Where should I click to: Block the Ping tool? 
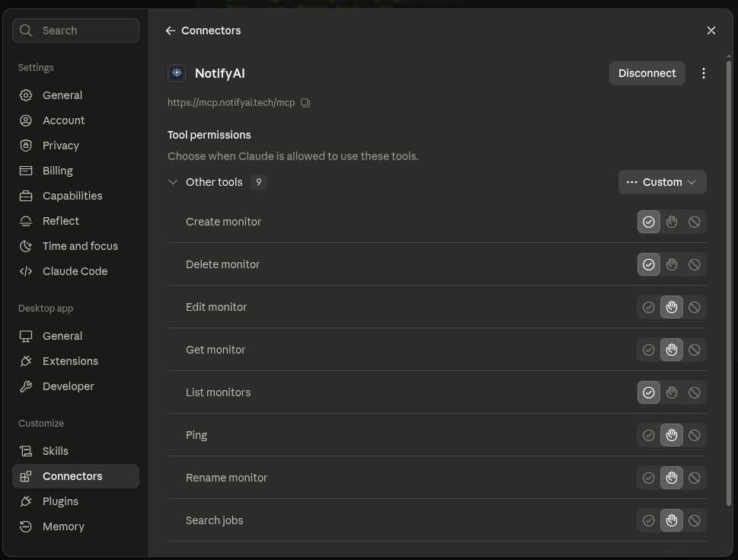pyautogui.click(x=695, y=435)
